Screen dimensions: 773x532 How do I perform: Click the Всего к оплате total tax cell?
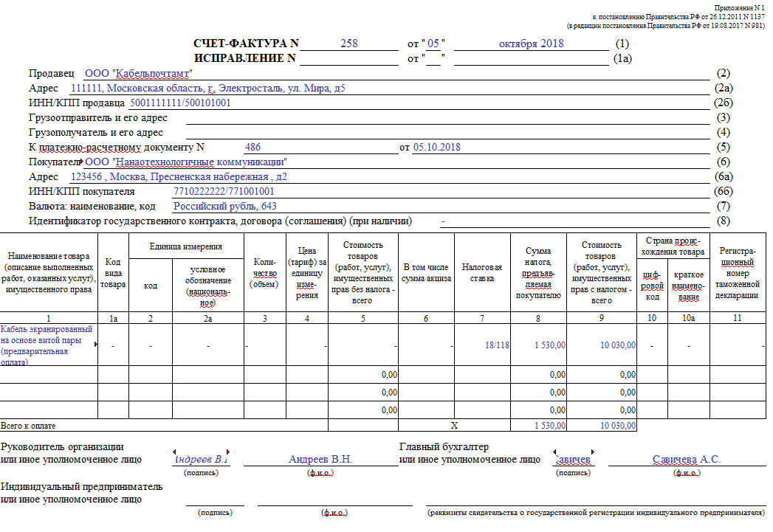pos(539,426)
